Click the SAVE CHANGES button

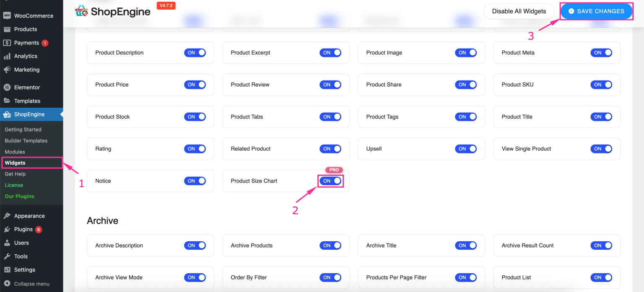click(x=596, y=11)
